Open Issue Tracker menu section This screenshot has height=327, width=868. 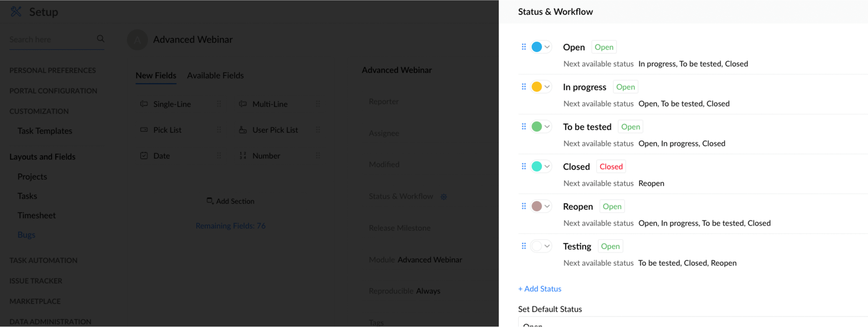pos(36,281)
